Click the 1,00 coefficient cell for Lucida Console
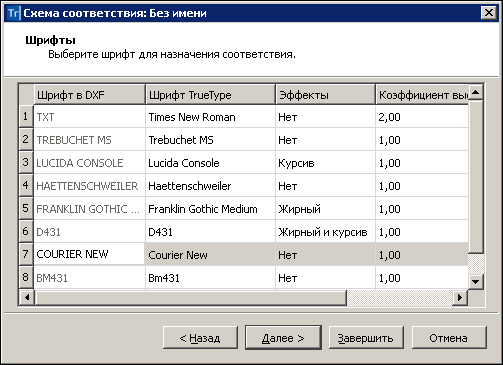The height and width of the screenshot is (365, 503). click(x=422, y=163)
